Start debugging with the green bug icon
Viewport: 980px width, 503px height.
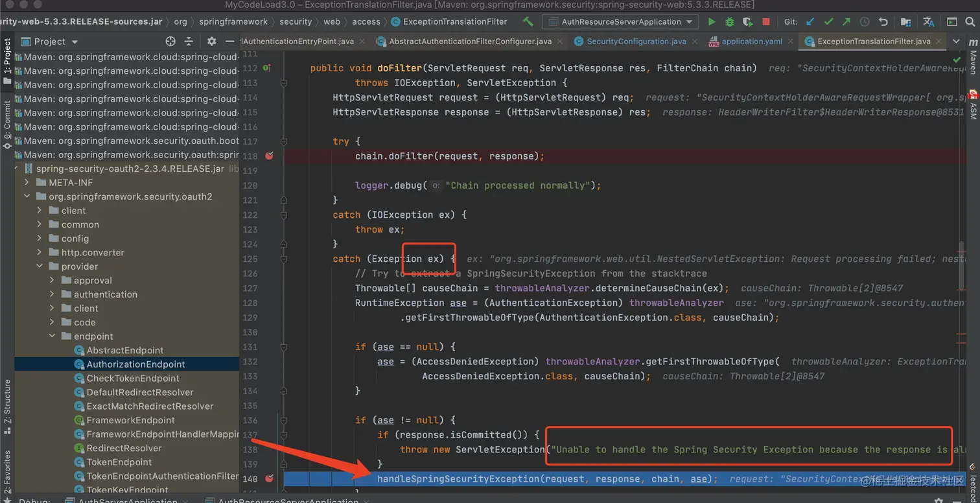[730, 21]
